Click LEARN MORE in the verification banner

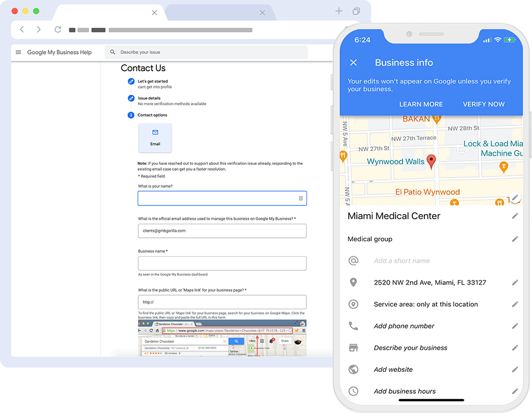(x=421, y=104)
